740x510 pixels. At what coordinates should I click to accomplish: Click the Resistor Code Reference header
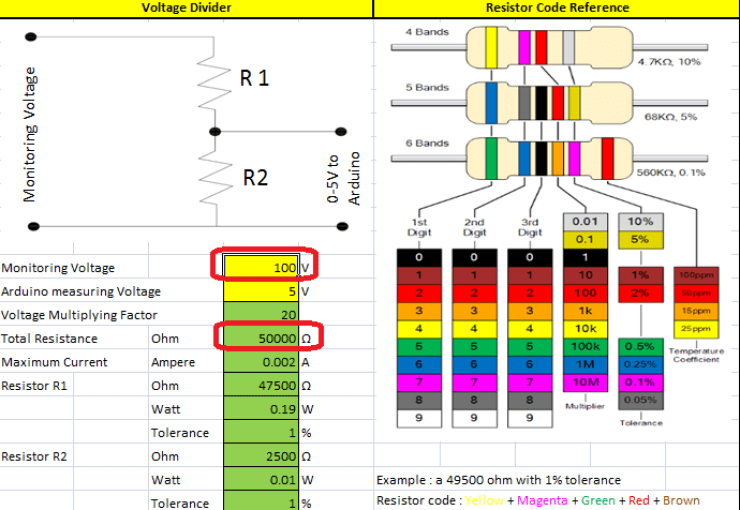tap(557, 8)
